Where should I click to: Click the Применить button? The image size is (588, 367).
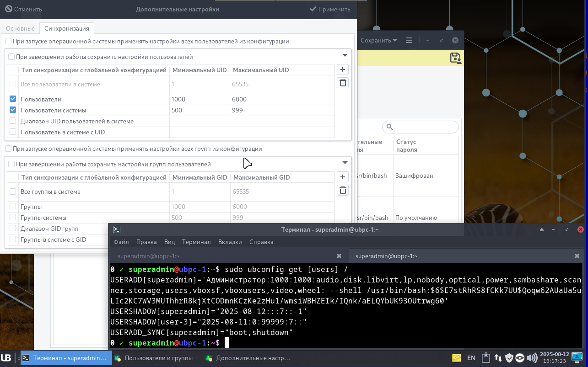[330, 9]
